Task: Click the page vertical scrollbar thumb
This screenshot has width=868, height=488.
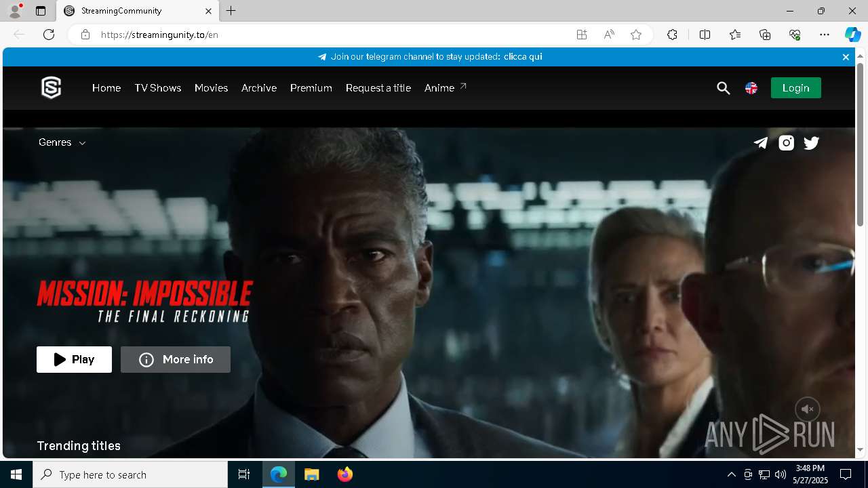Action: (x=860, y=144)
